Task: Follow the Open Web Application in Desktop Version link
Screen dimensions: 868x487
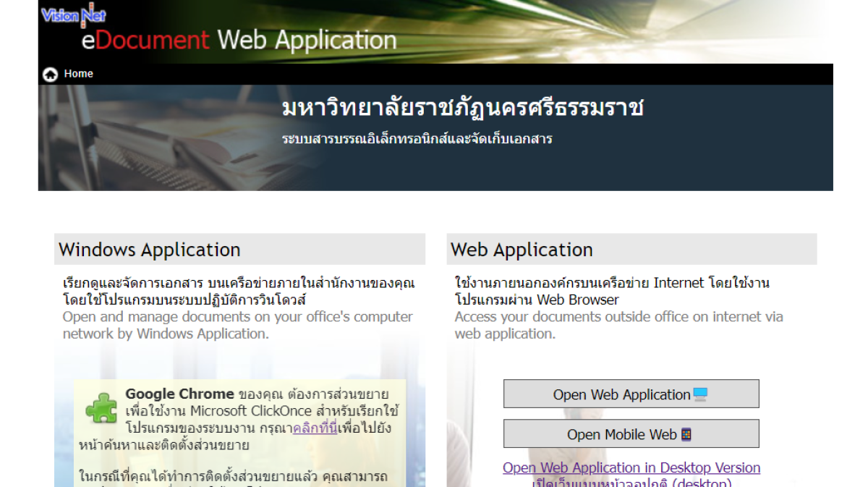Action: 631,467
